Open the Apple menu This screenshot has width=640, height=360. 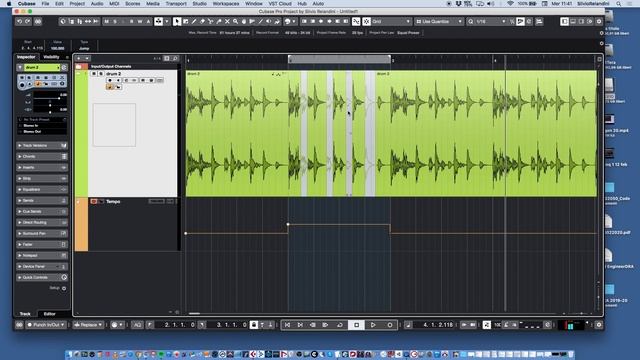pos(9,3)
